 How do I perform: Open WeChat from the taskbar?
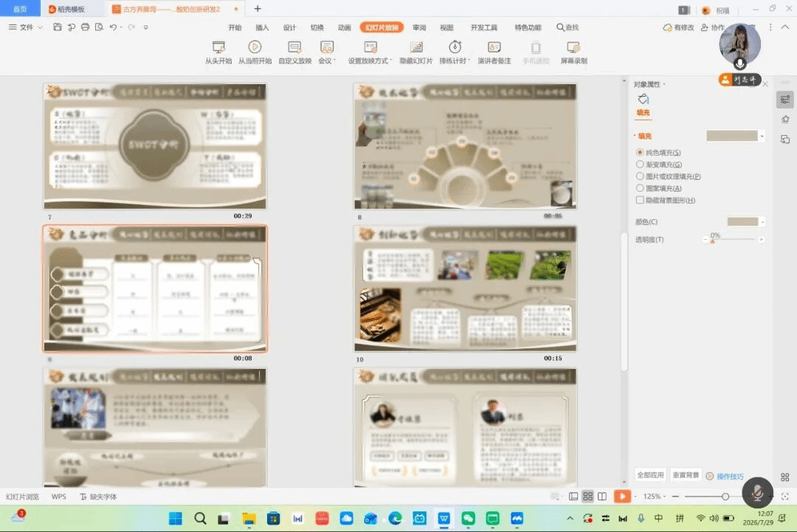[x=468, y=518]
